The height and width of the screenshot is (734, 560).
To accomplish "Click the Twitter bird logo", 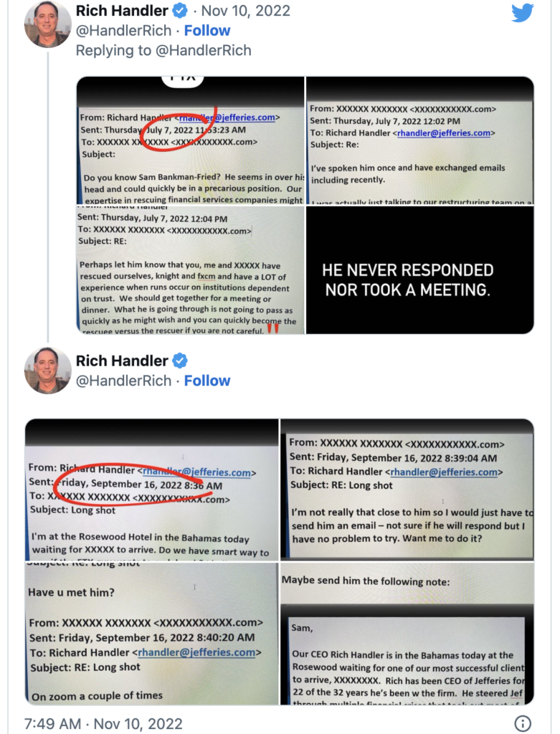I will coord(523,13).
